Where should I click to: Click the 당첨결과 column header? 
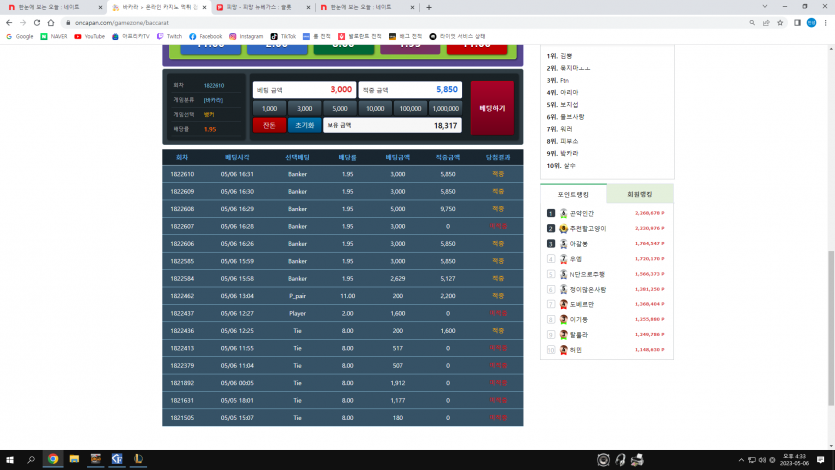pos(498,158)
